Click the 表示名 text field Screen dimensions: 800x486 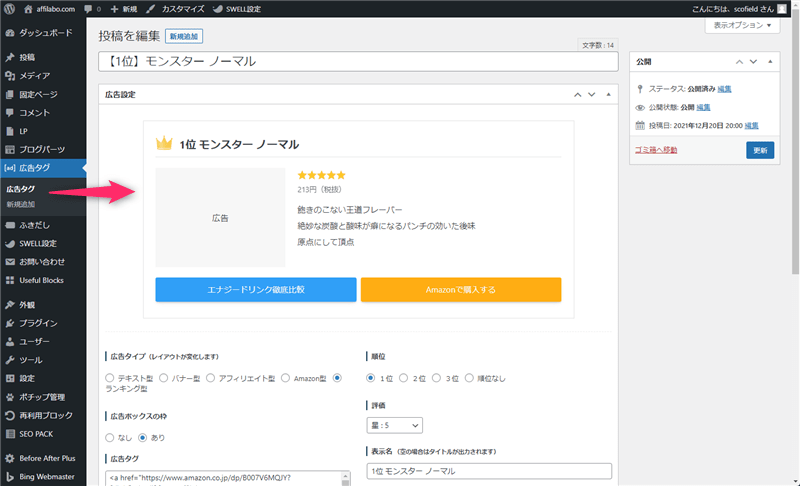coord(489,471)
